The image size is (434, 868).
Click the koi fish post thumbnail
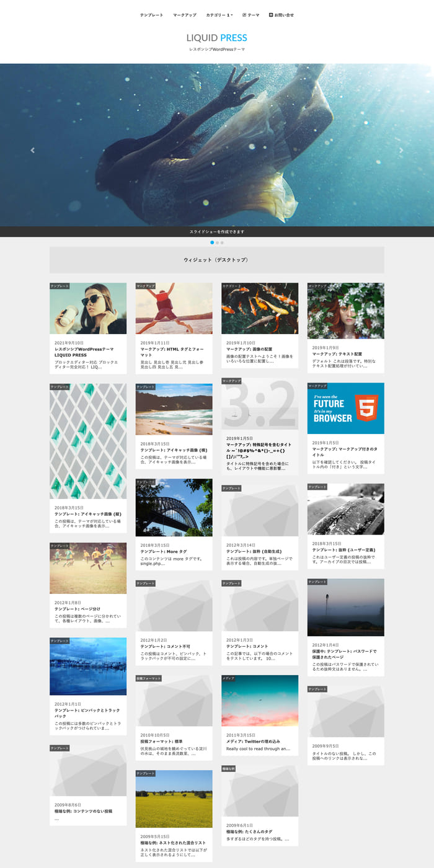(260, 309)
